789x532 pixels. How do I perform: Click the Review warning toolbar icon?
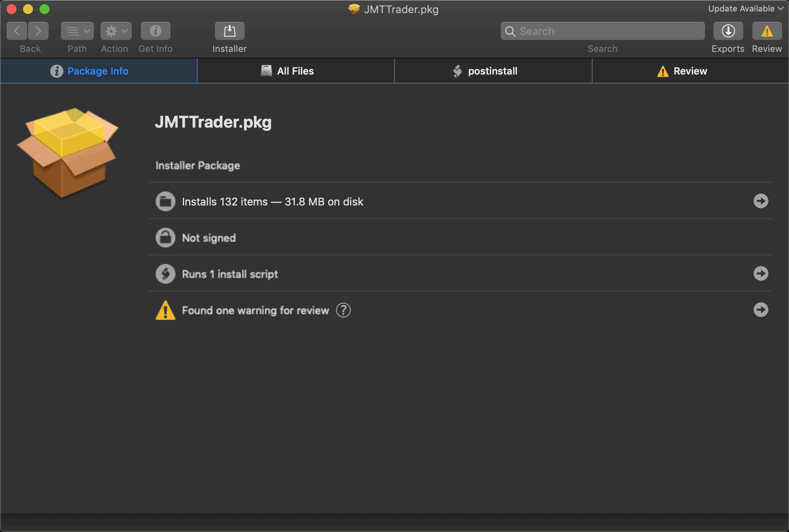[x=766, y=31]
